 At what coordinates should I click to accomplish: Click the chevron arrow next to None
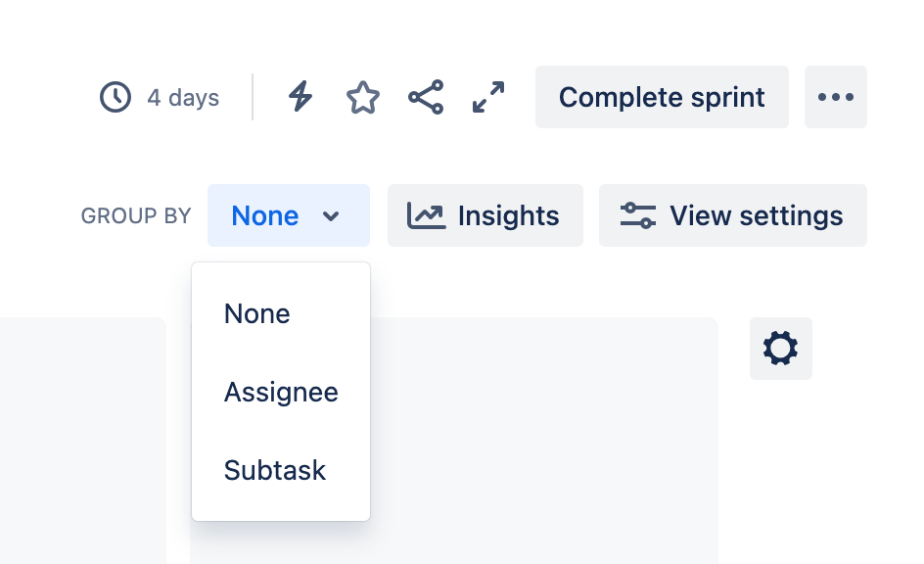(331, 216)
